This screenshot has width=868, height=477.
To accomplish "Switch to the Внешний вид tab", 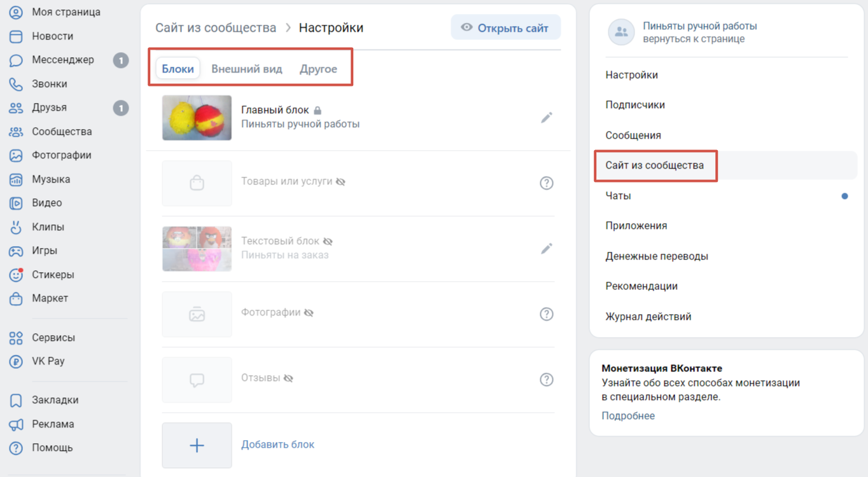I will tap(246, 69).
